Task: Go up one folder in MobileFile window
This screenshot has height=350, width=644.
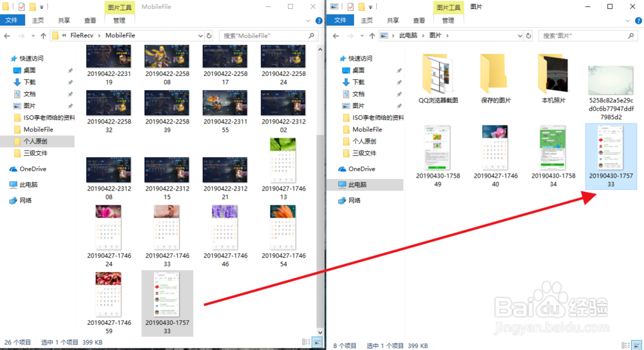Action: point(43,35)
